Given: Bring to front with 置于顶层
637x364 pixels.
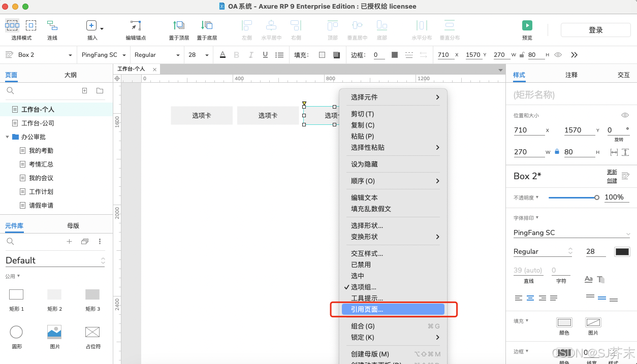Looking at the screenshot, I should 179,30.
